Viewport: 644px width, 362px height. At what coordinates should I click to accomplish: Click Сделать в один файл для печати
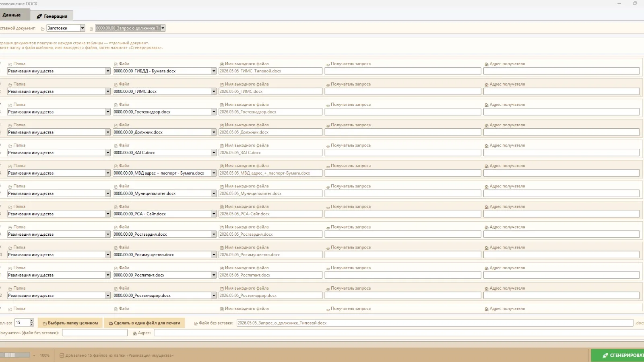coord(144,323)
